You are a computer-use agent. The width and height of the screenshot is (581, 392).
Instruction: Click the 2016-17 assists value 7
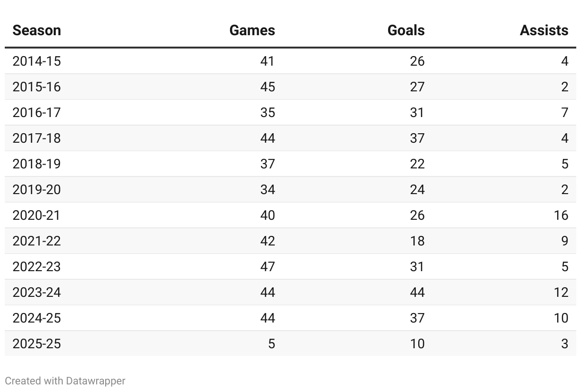564,113
